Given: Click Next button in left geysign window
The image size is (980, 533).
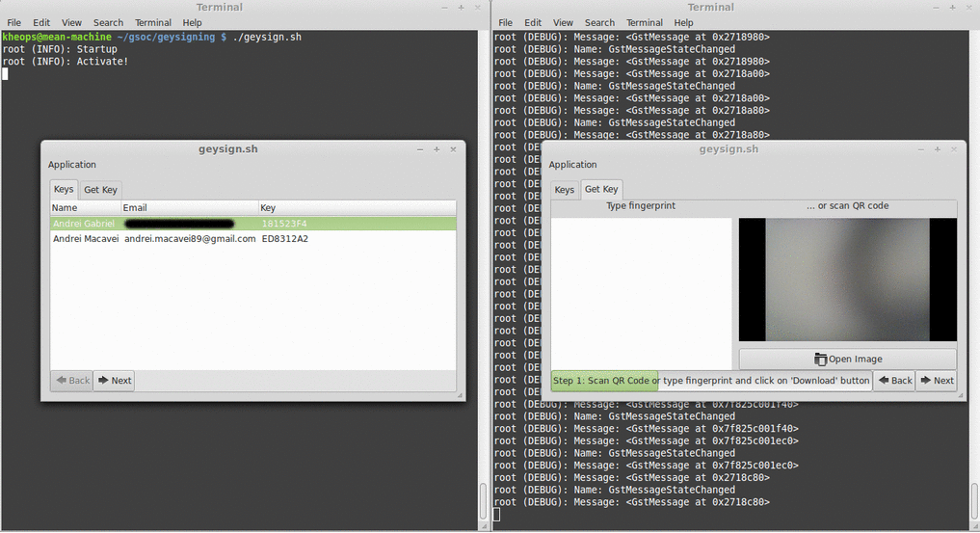Looking at the screenshot, I should 115,381.
